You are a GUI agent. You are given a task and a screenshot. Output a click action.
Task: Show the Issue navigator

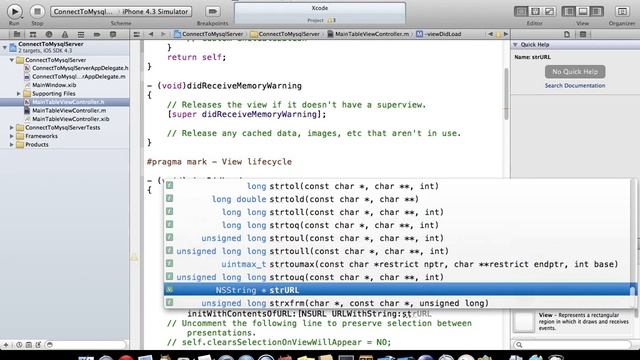point(65,34)
